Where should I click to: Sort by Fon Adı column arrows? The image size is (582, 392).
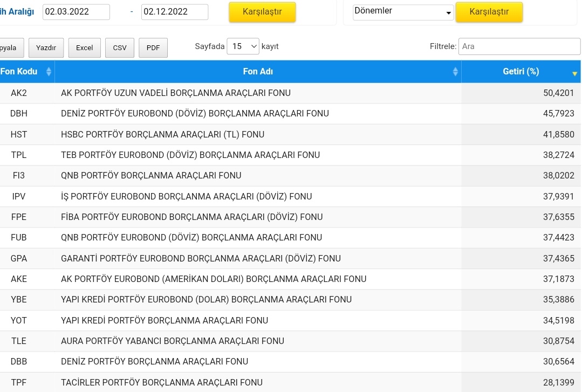tap(455, 72)
